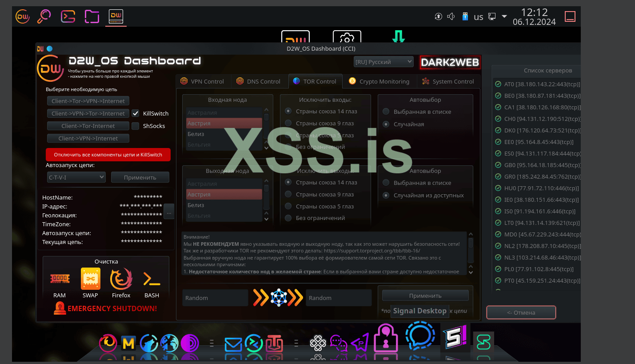This screenshot has height=364, width=635.
Task: Select Без ограничений under Исключить входы
Action: pos(288,147)
